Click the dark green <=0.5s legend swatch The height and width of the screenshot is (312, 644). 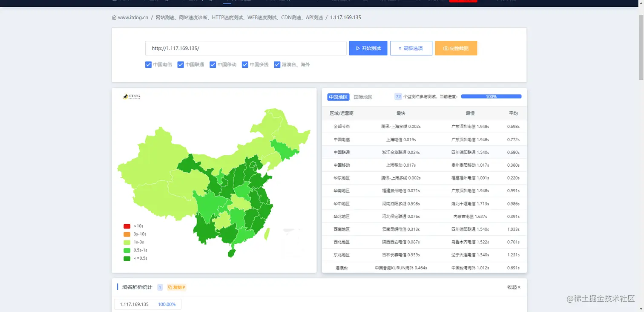(x=127, y=258)
